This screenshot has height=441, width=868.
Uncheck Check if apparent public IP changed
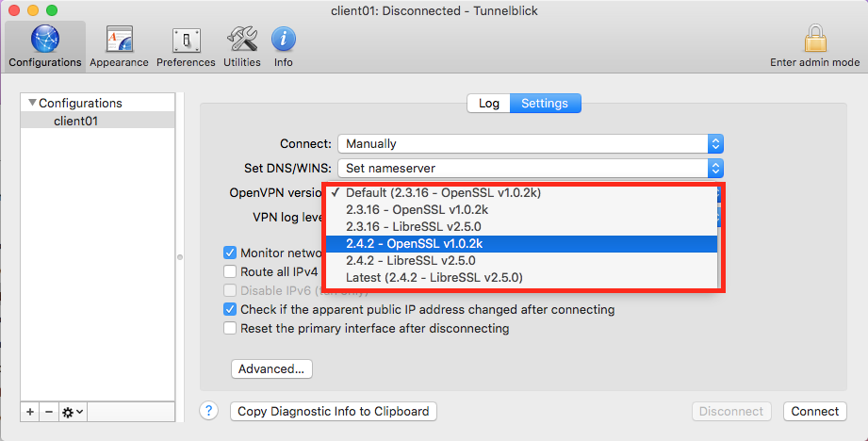[x=229, y=310]
